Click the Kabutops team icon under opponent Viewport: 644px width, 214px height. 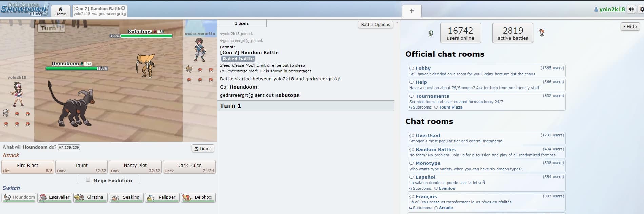189,70
